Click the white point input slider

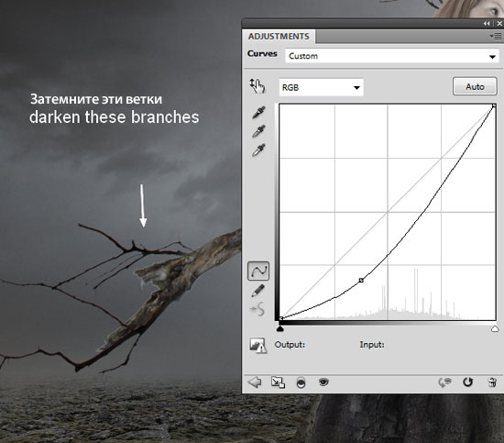495,328
